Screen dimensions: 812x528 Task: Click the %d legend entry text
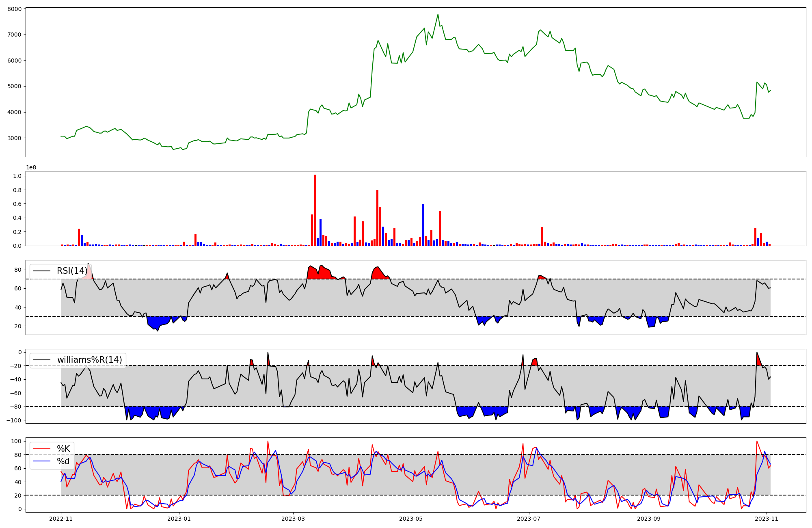[x=63, y=461]
